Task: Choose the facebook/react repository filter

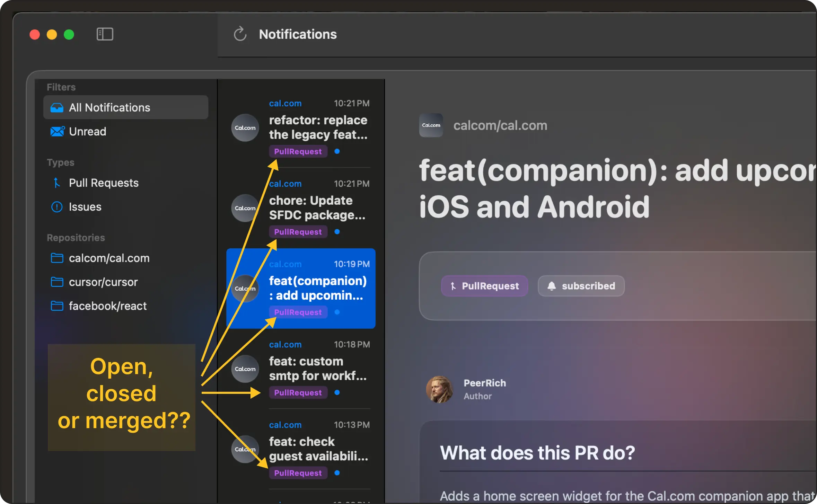Action: pos(107,306)
